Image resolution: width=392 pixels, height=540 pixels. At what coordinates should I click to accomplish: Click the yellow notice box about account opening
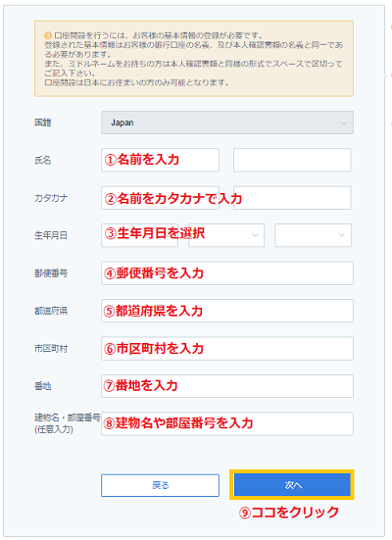(194, 59)
